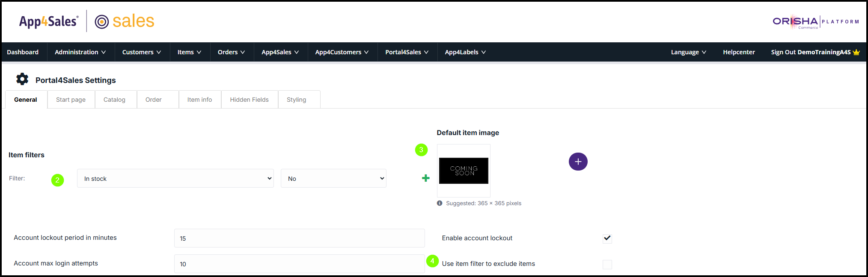The image size is (868, 277).
Task: Click the Portal4Sales Settings heading
Action: tap(76, 80)
